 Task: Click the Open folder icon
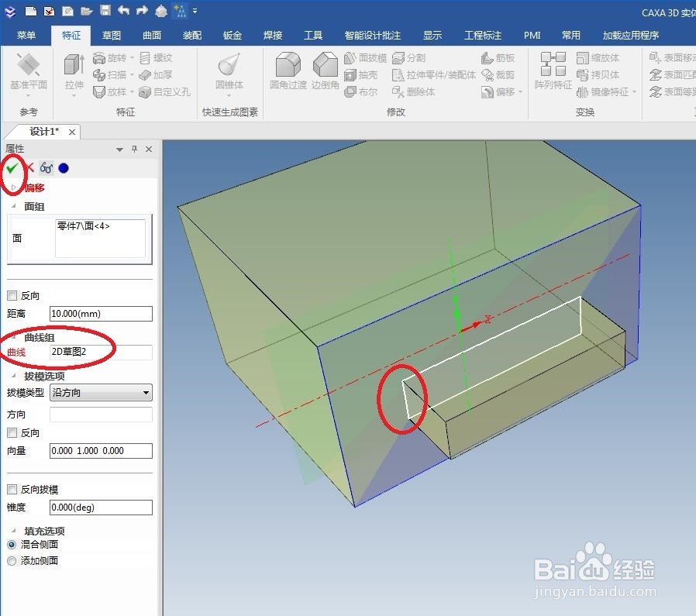[x=86, y=11]
